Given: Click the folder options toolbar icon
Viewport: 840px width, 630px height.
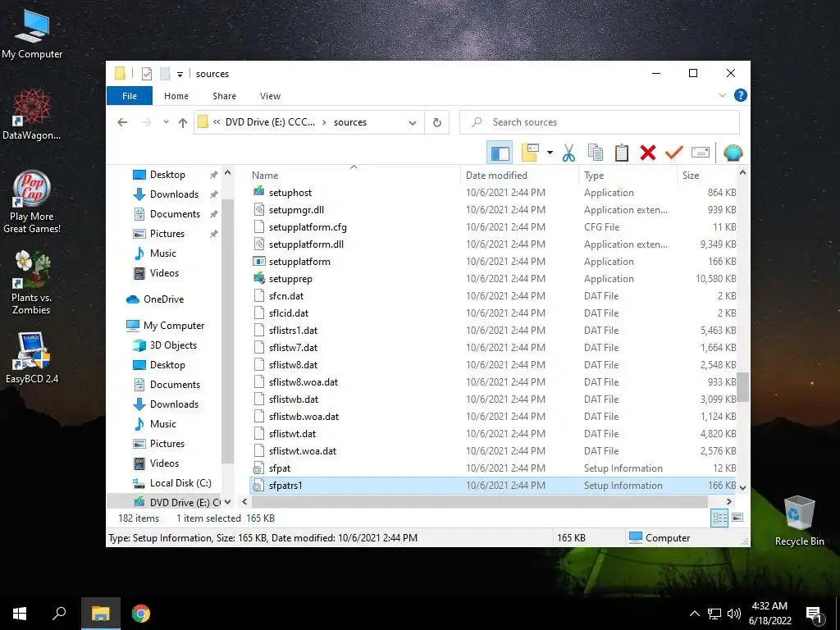Looking at the screenshot, I should click(530, 153).
